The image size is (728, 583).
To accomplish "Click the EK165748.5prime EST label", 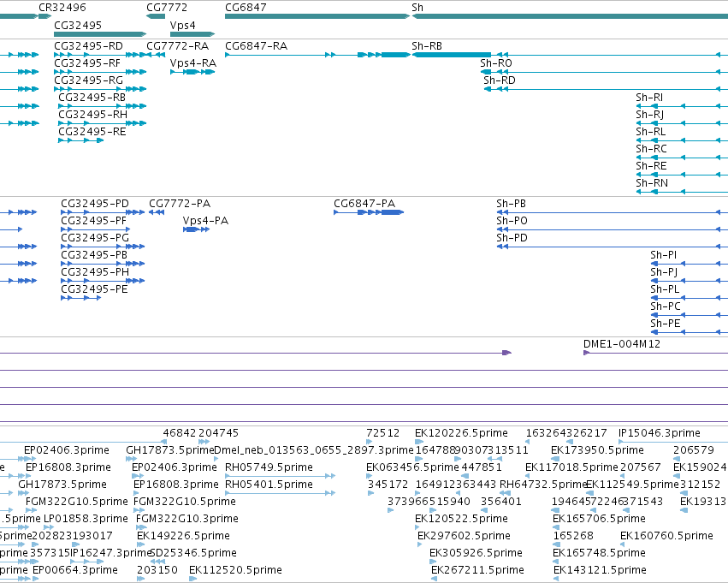I will click(599, 553).
